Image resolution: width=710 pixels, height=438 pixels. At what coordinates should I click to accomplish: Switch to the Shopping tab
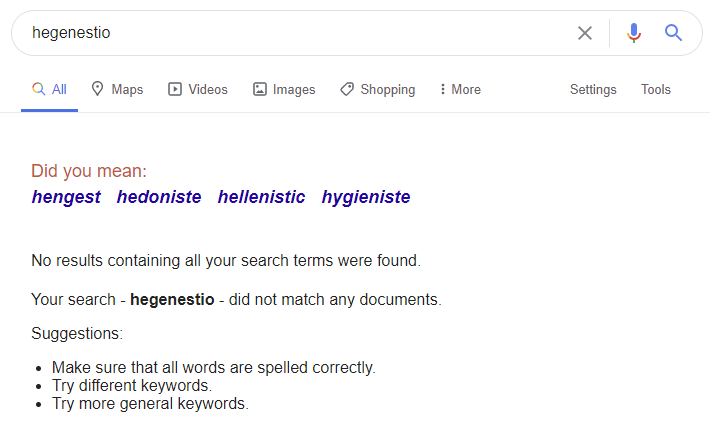point(378,90)
